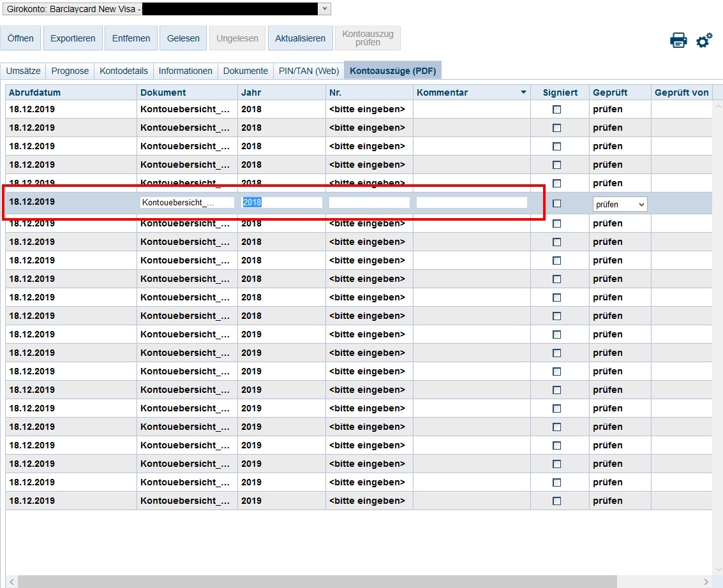Tick the Signiert checkbox in first row

tap(556, 110)
